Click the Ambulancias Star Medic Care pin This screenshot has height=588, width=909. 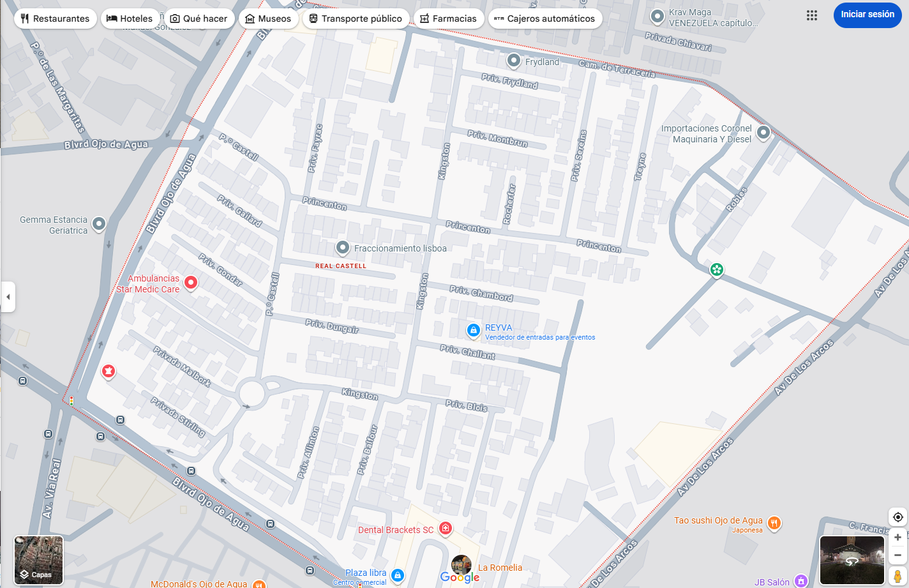[190, 283]
